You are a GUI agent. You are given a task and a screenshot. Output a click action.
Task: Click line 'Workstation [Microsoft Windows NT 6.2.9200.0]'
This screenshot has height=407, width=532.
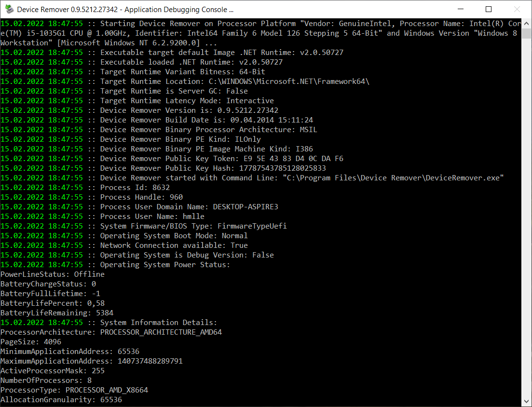[109, 43]
